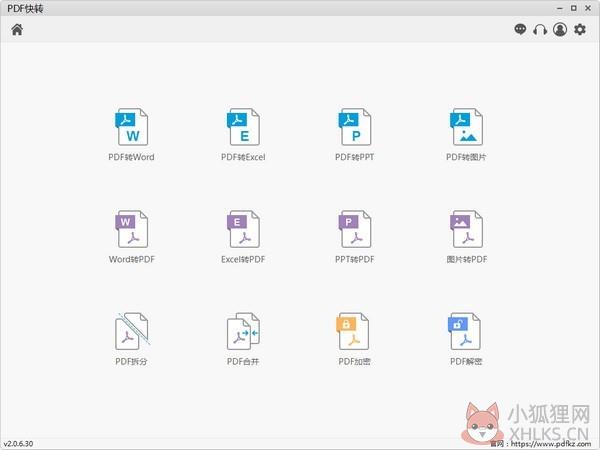The height and width of the screenshot is (450, 600).
Task: Open the Word to PDF converter icon
Action: point(132,229)
